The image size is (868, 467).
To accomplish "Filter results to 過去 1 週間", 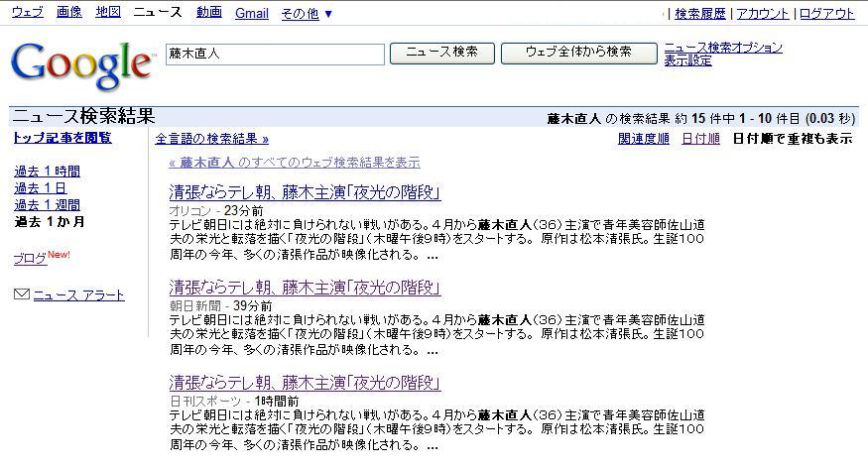I will [47, 204].
